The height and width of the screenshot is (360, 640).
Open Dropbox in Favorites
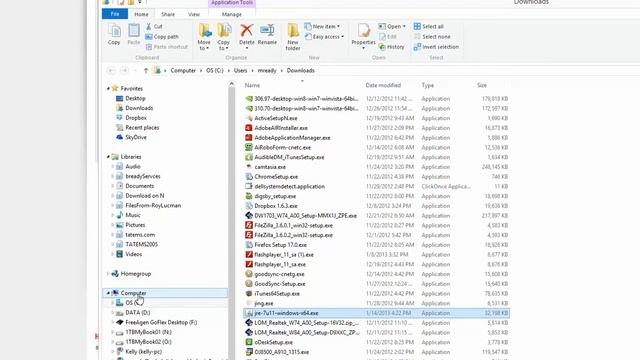[x=136, y=118]
